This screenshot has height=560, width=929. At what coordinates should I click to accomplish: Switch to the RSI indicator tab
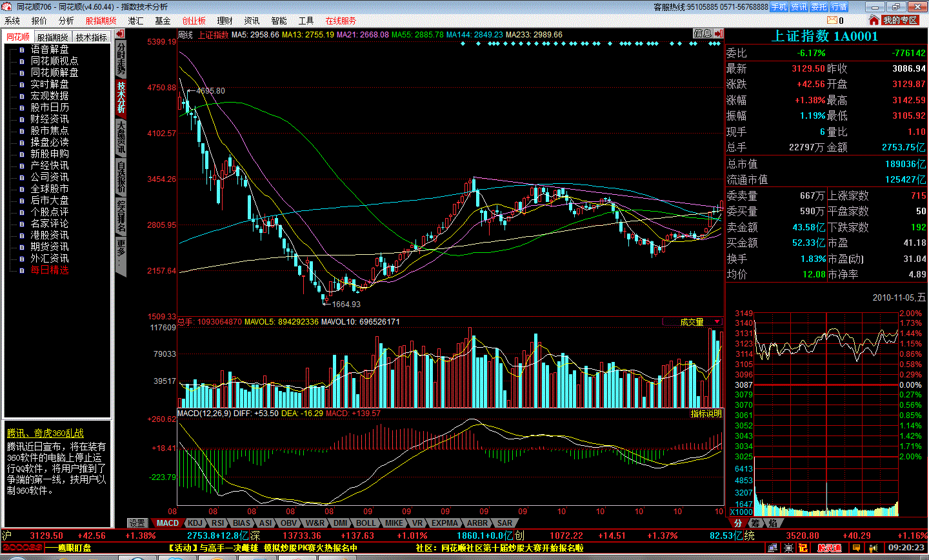point(218,523)
